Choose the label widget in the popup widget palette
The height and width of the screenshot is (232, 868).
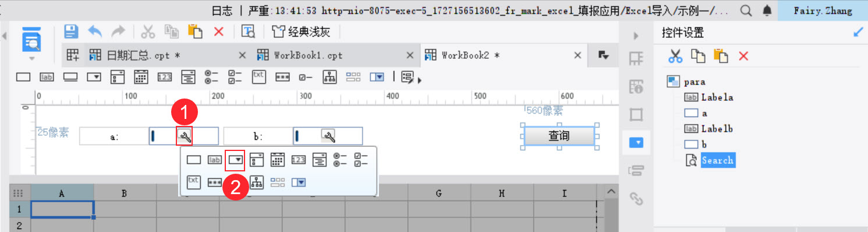coord(215,159)
